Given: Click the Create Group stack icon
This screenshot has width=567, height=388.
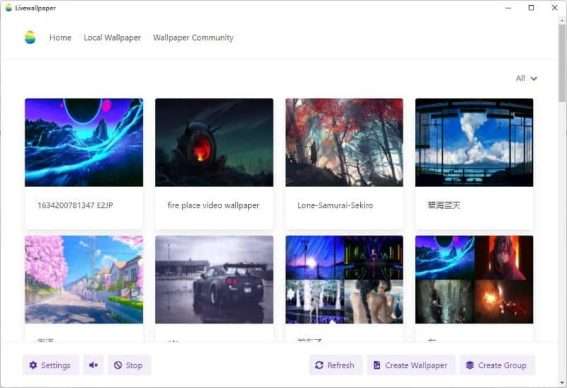Looking at the screenshot, I should tap(470, 365).
